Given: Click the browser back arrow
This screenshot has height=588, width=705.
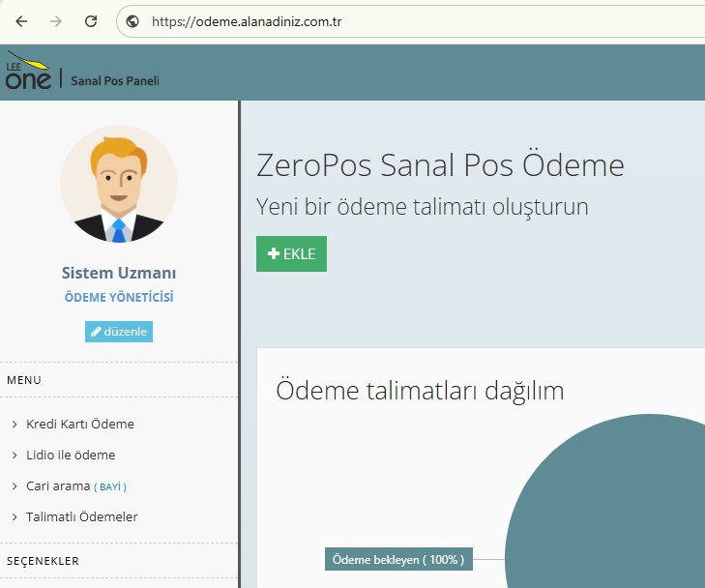Looking at the screenshot, I should [22, 21].
